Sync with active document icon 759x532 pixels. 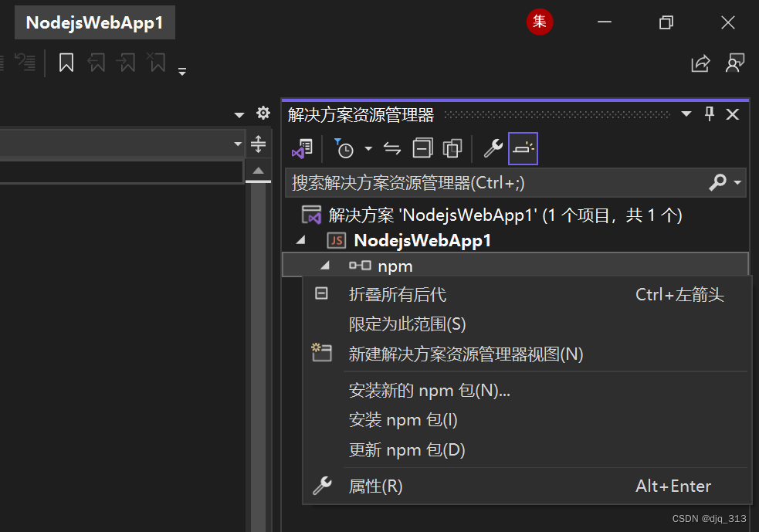click(392, 148)
